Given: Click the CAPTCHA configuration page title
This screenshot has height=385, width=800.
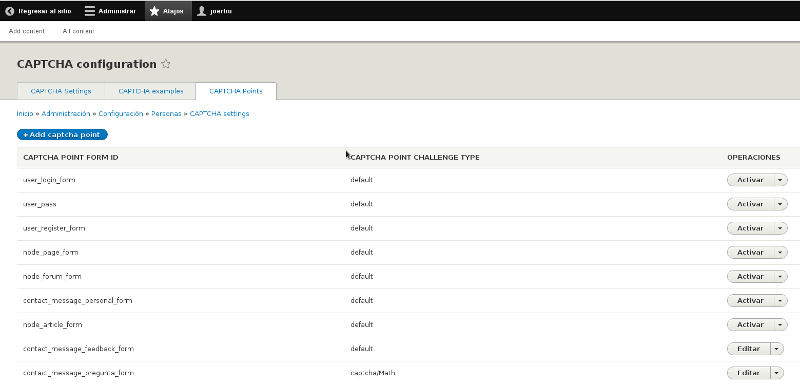Looking at the screenshot, I should [87, 64].
